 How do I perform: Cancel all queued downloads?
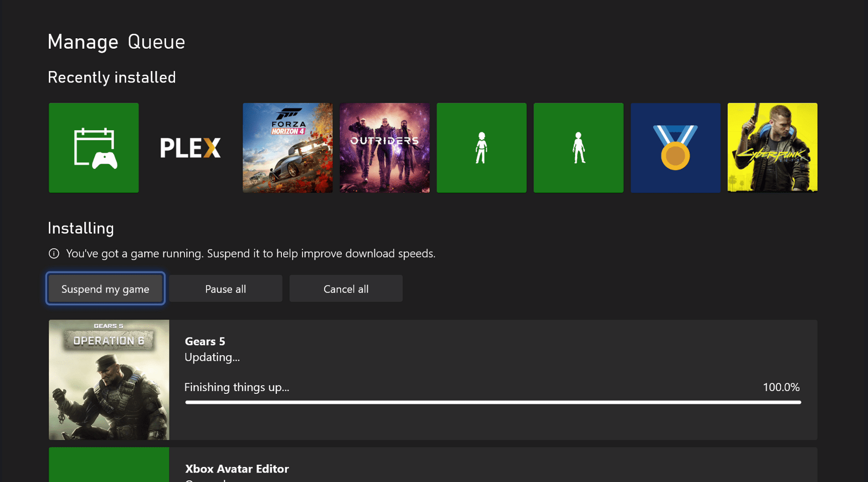click(x=346, y=288)
